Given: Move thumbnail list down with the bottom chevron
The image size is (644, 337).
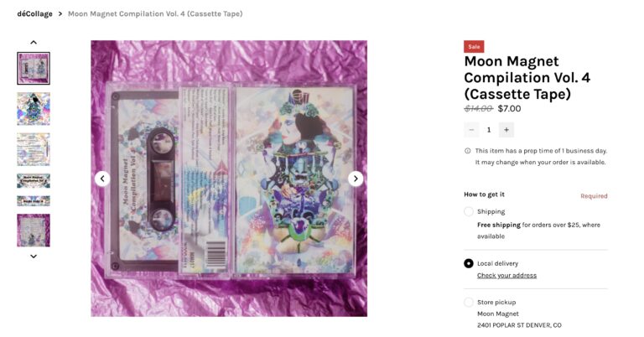Looking at the screenshot, I should pyautogui.click(x=34, y=257).
